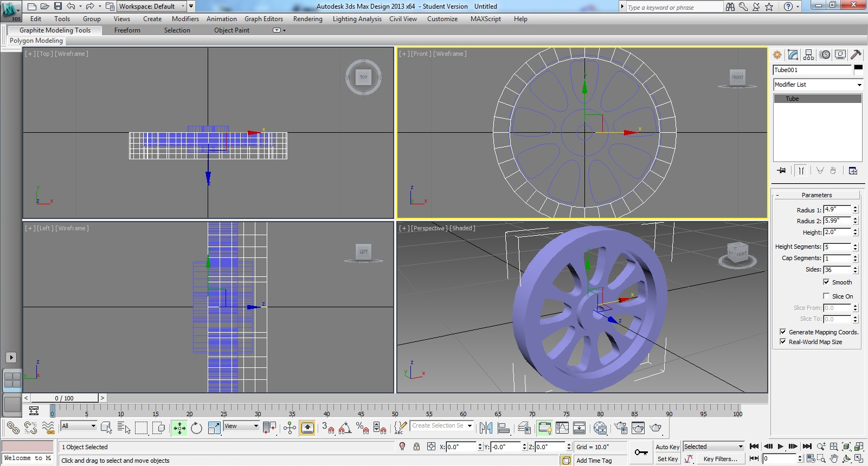
Task: Uncheck Real-World Map Size
Action: point(783,341)
